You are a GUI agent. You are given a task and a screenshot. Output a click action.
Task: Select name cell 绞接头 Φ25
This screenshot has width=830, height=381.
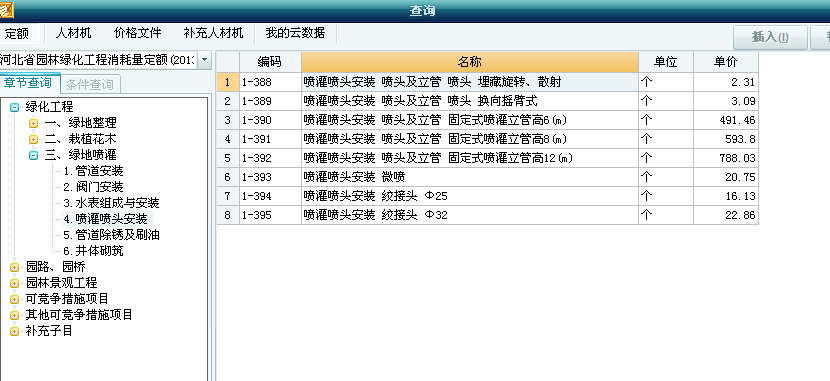click(470, 196)
